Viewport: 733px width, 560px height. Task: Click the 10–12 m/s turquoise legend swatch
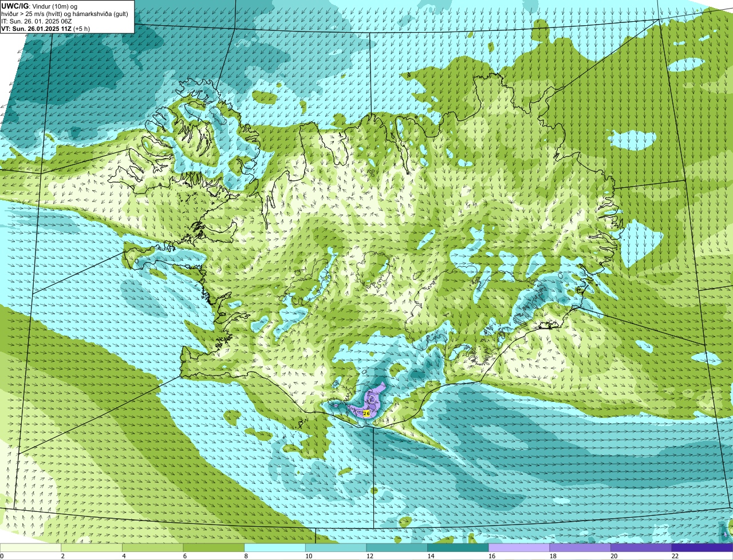click(x=336, y=548)
